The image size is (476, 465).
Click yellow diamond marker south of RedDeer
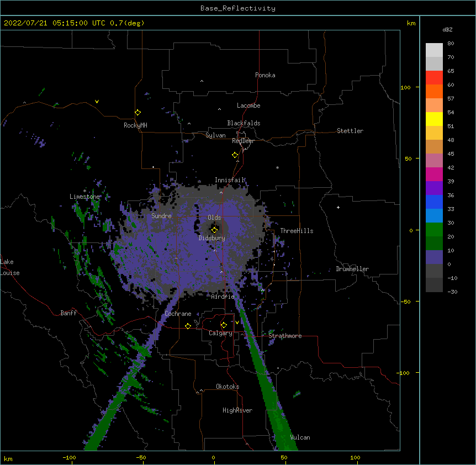tap(235, 155)
